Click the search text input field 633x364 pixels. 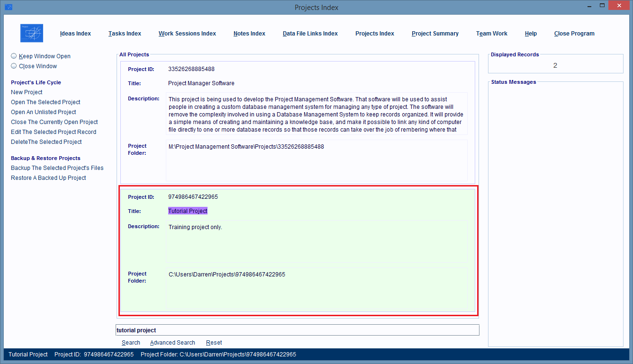tap(297, 330)
